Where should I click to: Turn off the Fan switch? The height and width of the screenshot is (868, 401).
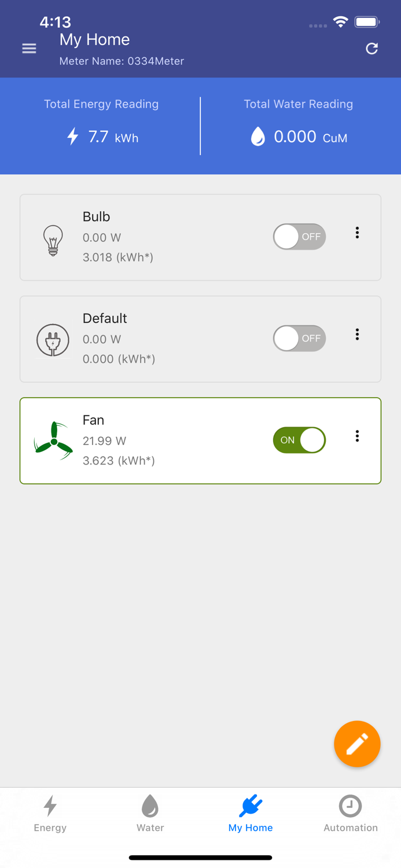tap(299, 440)
